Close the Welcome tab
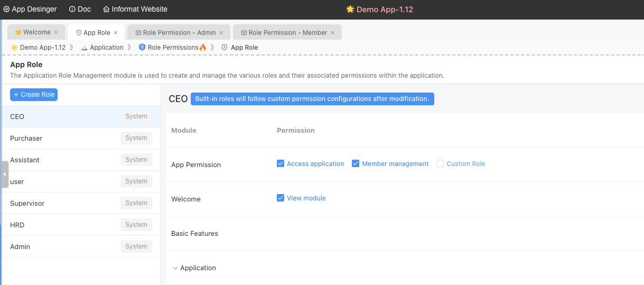Screen dimensions: 644x285 pos(56,32)
